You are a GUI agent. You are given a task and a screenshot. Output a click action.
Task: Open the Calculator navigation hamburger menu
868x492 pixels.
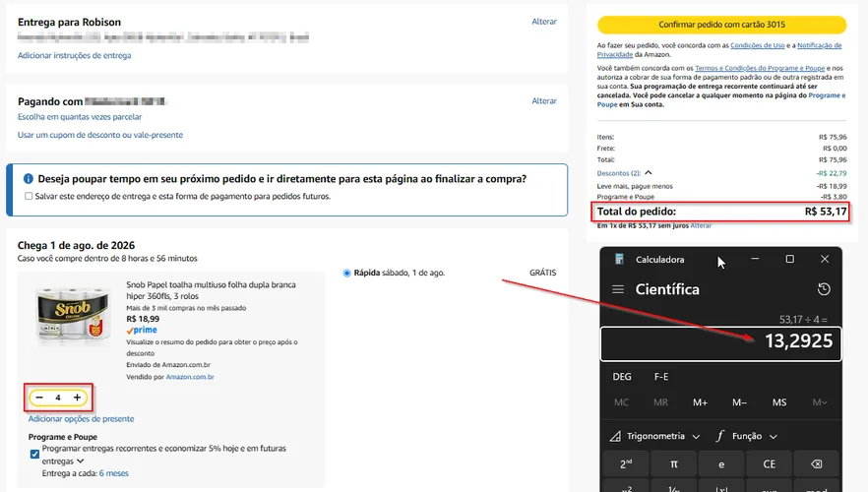click(618, 289)
